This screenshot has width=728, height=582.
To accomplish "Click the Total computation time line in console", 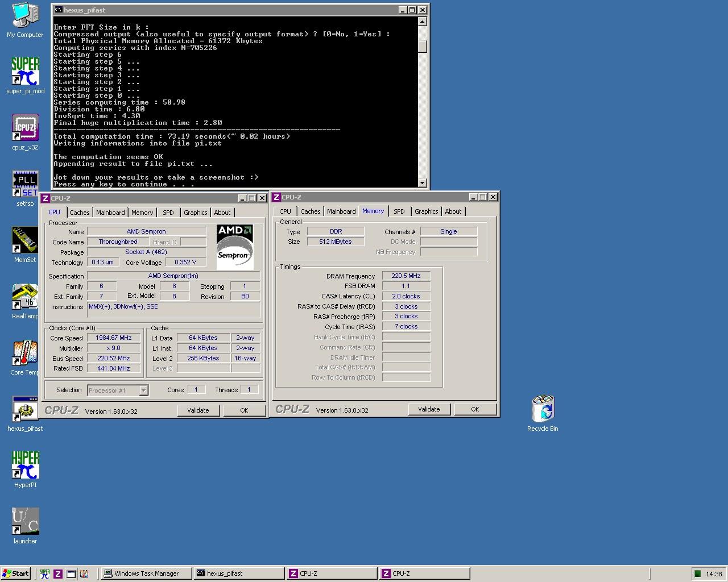I will coord(172,136).
